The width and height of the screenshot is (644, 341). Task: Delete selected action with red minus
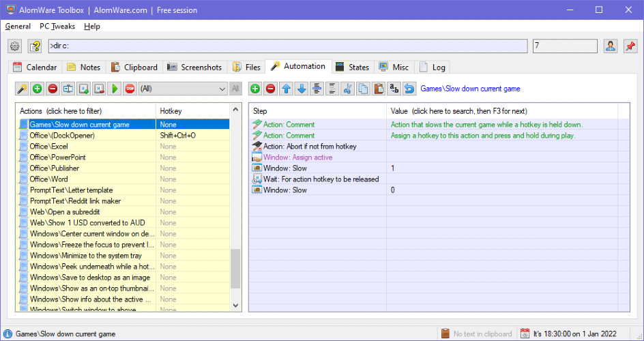click(x=53, y=88)
